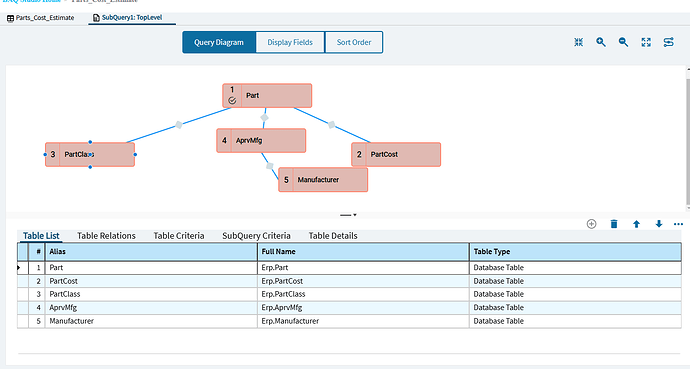Select the Manufacturer node in diagram

tap(323, 180)
